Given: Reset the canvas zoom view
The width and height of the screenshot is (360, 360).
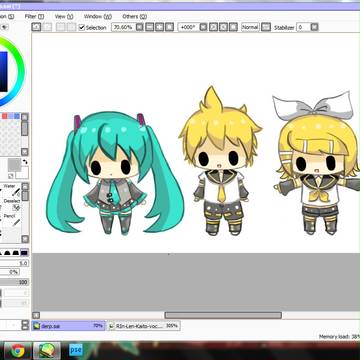Looking at the screenshot, I should click(x=169, y=27).
